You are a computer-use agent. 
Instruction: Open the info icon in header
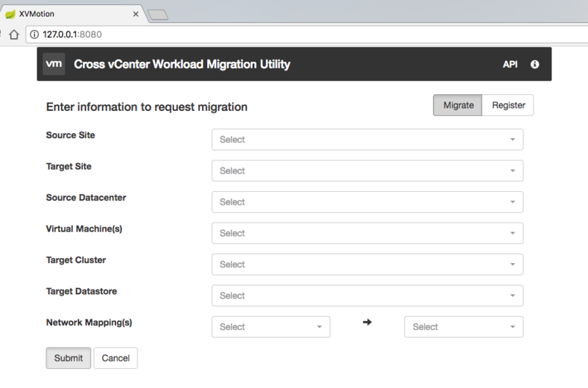[535, 65]
